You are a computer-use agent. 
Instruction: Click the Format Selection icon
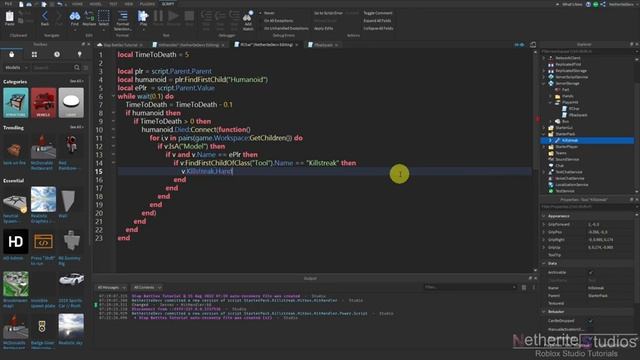122,16
